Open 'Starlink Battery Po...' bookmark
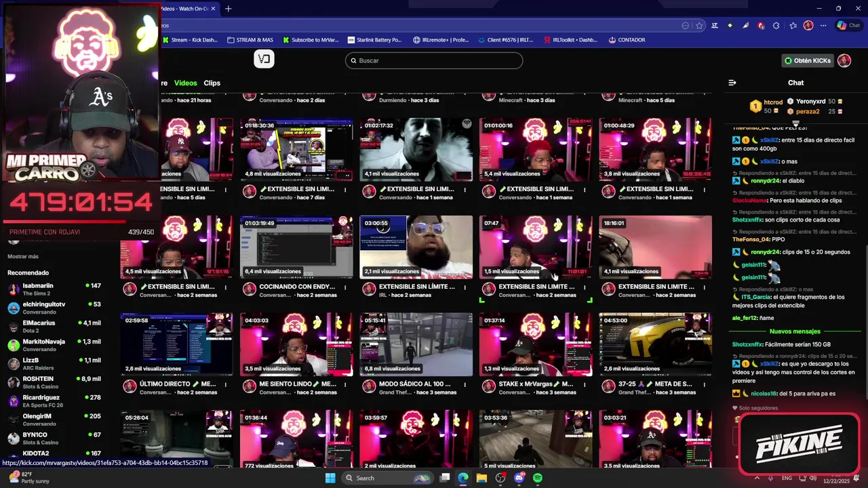The height and width of the screenshot is (488, 868). click(x=375, y=40)
